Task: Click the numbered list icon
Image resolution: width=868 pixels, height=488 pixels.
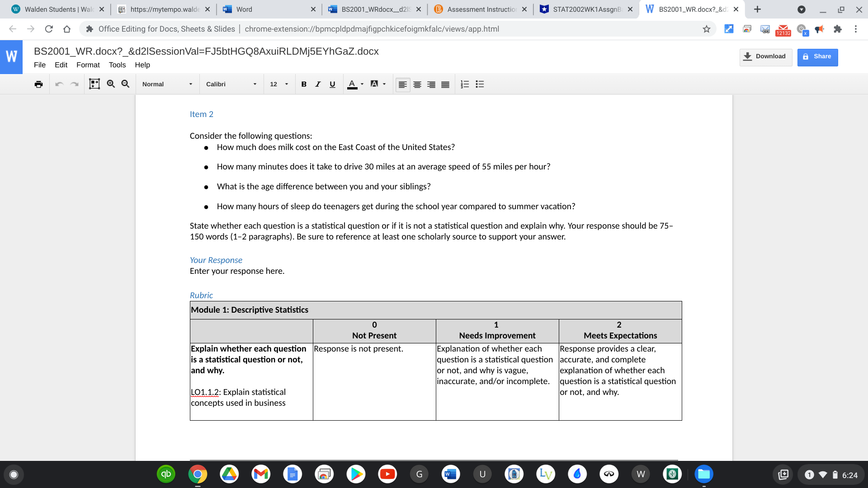Action: (466, 84)
